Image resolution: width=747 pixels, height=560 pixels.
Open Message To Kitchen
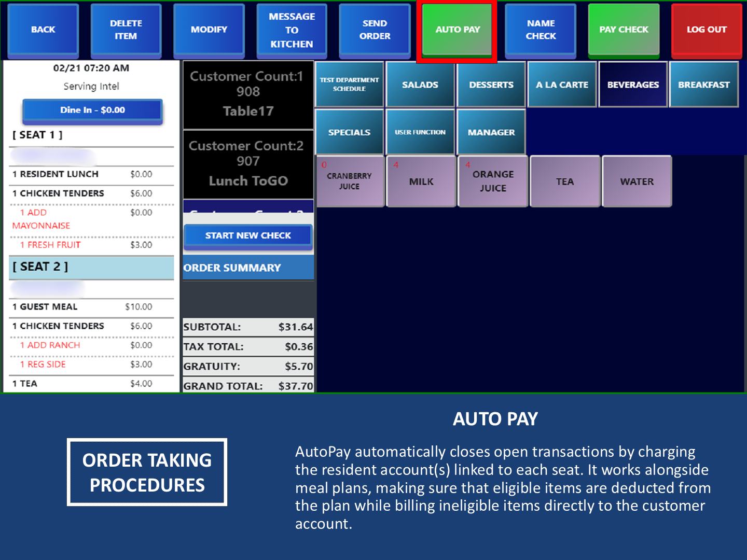point(292,30)
